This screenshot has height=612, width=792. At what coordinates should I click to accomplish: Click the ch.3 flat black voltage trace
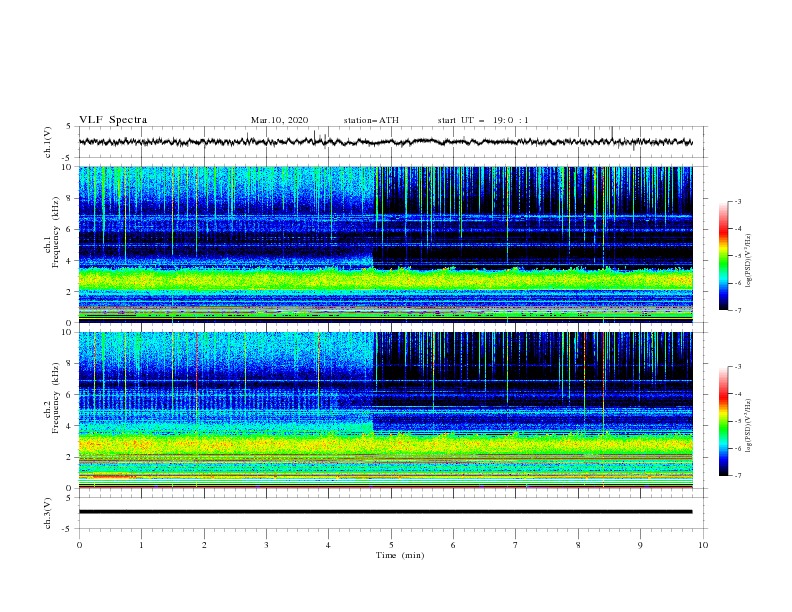click(385, 512)
